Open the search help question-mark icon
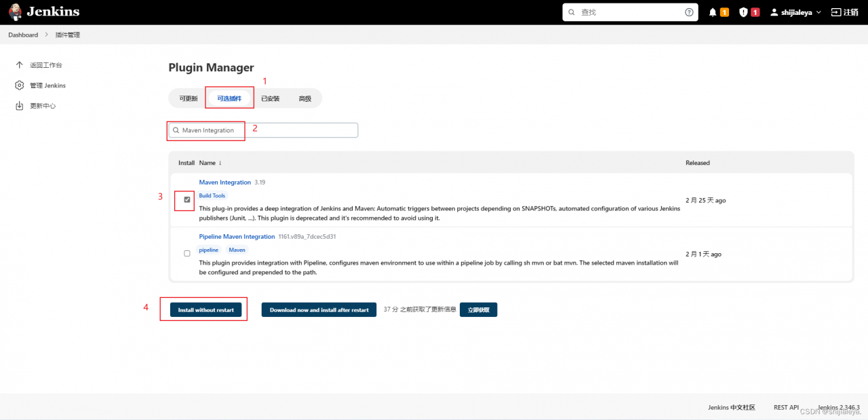Viewport: 868px width, 420px height. (689, 12)
